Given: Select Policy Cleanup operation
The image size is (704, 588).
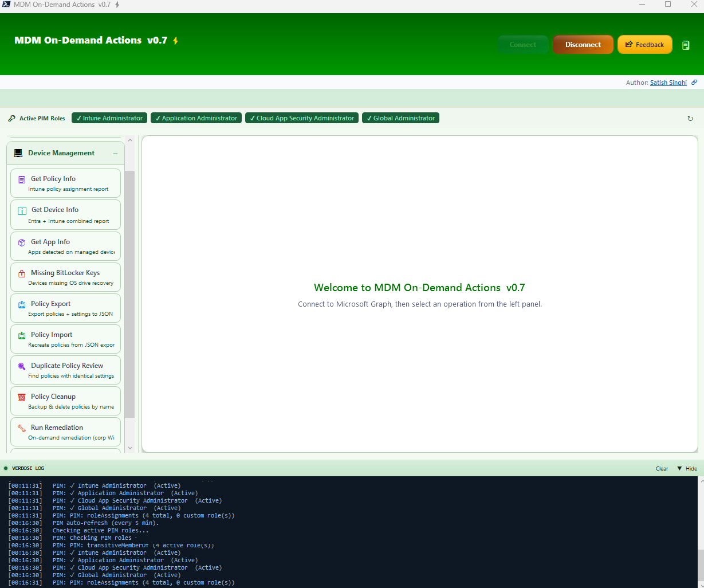Looking at the screenshot, I should [66, 401].
